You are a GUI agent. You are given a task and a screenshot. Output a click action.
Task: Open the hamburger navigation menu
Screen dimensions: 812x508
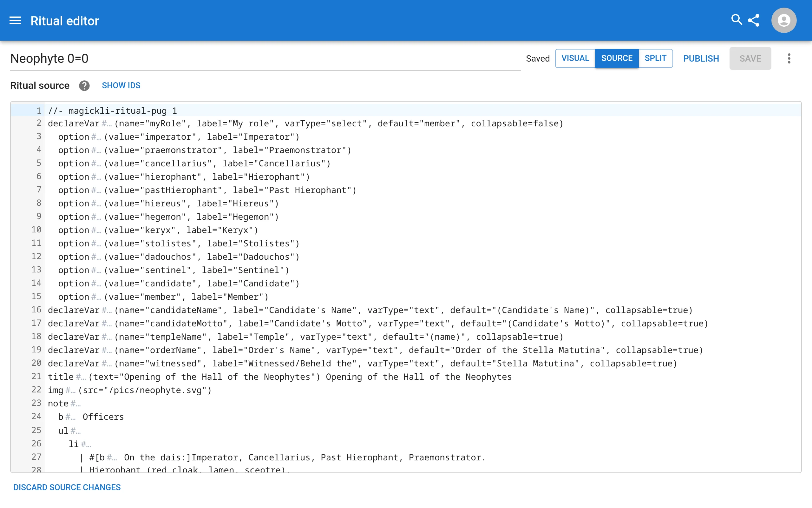pyautogui.click(x=15, y=21)
